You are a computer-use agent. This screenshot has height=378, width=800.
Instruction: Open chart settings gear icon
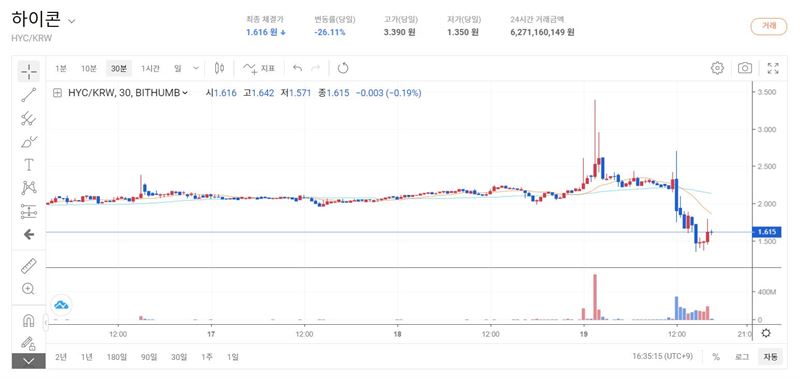[717, 68]
